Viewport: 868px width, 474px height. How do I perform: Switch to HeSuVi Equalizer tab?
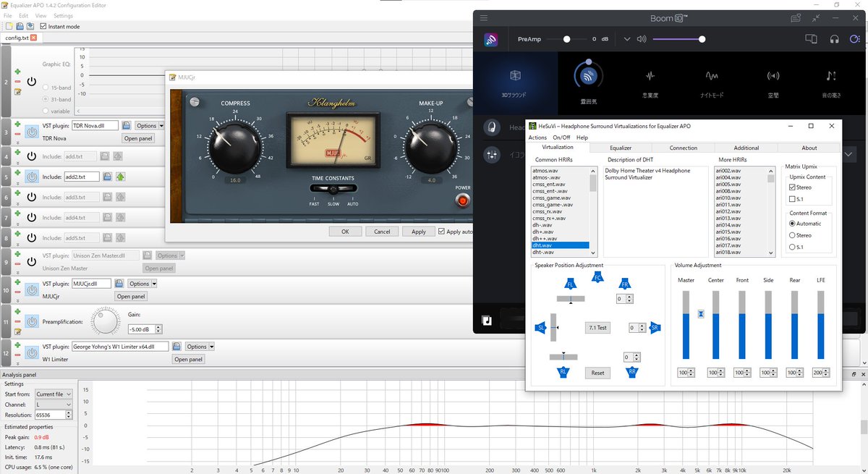click(x=621, y=148)
